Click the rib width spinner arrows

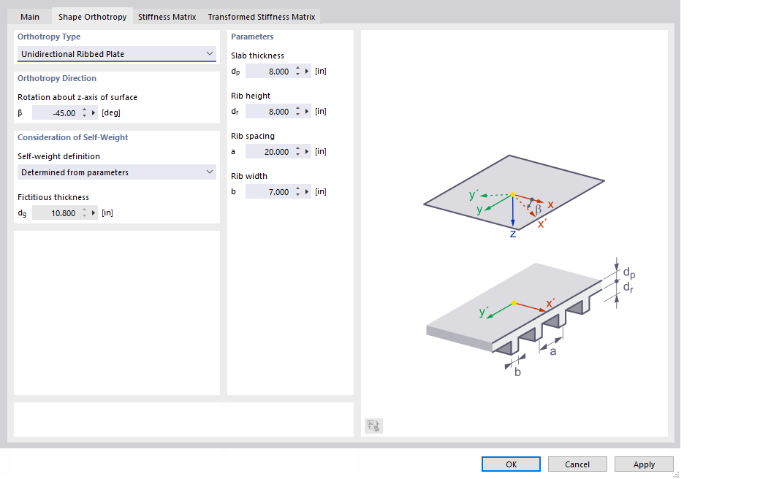pyautogui.click(x=298, y=192)
